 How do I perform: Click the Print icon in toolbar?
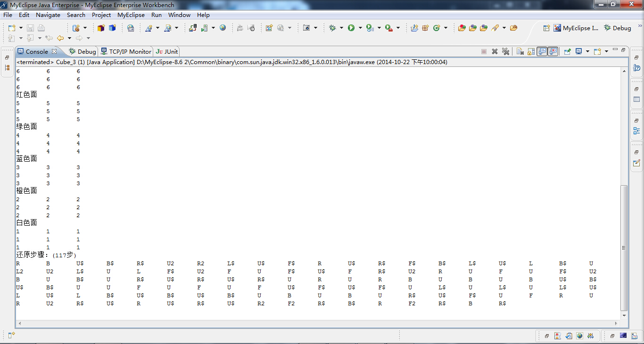41,28
